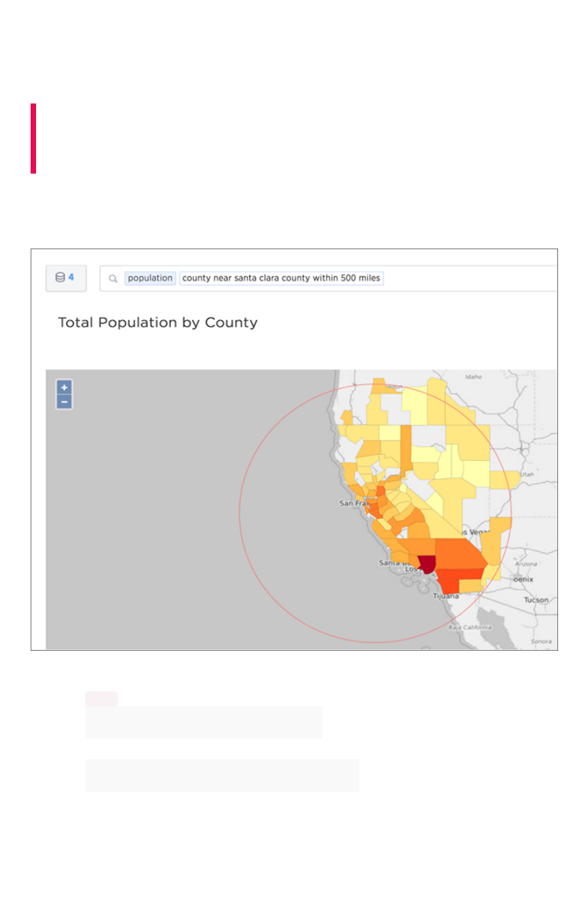Click the "Total Population by County" title

tap(158, 323)
